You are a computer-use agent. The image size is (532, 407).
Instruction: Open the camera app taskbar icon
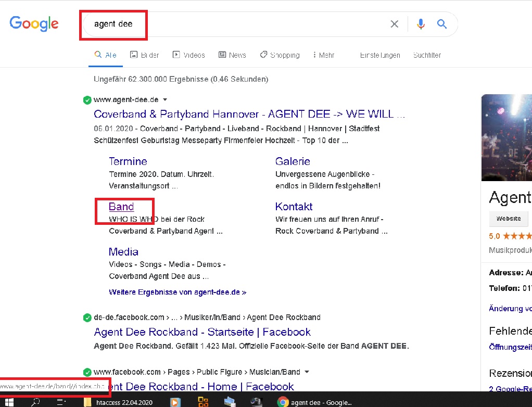click(256, 402)
